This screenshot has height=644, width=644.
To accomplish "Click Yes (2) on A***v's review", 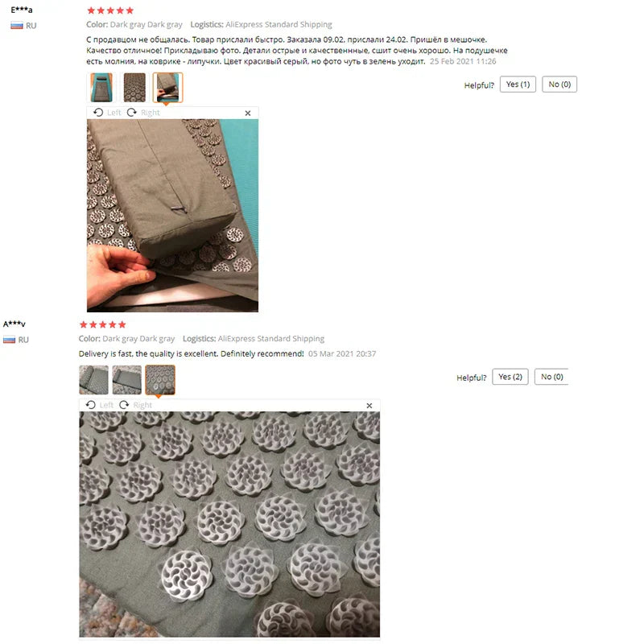I will pyautogui.click(x=510, y=377).
